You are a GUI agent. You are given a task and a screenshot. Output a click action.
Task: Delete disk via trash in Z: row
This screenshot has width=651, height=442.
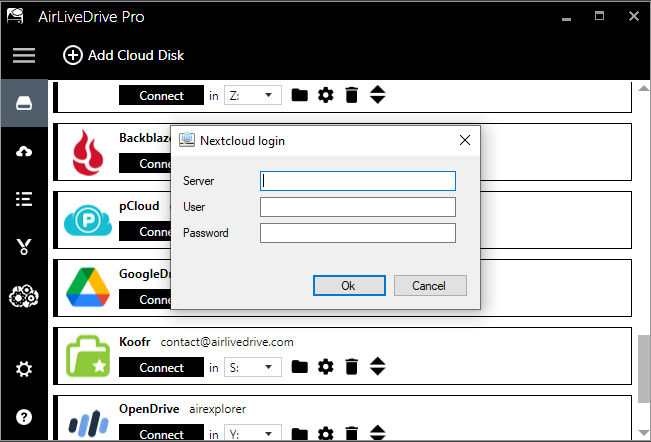(352, 95)
